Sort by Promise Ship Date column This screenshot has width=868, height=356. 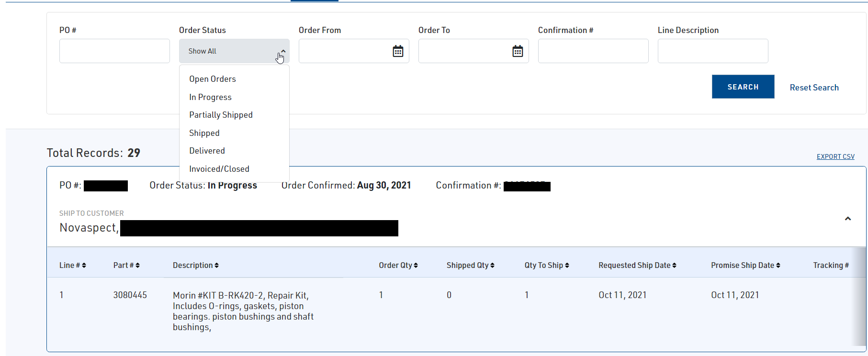pos(745,266)
